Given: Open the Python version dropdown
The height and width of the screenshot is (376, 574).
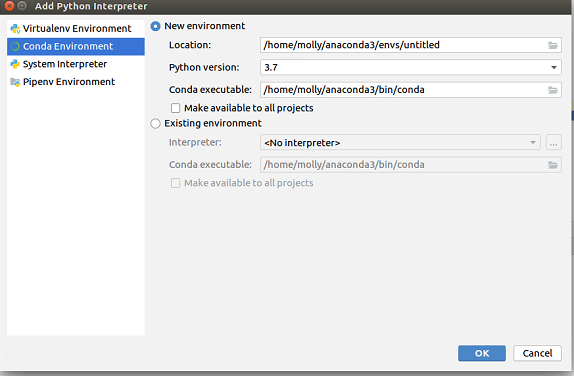Looking at the screenshot, I should 411,67.
